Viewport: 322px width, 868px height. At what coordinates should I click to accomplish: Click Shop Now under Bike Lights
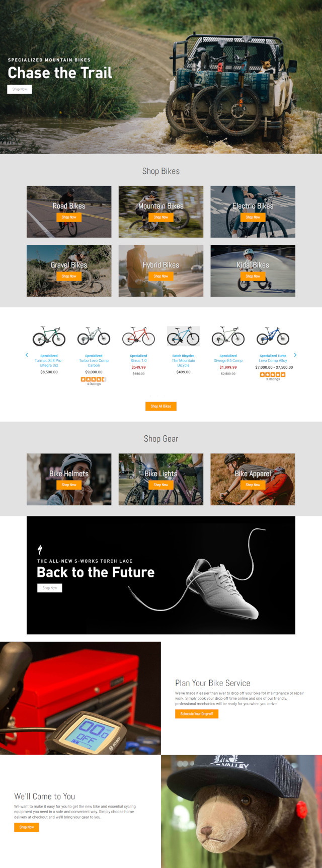point(161,485)
